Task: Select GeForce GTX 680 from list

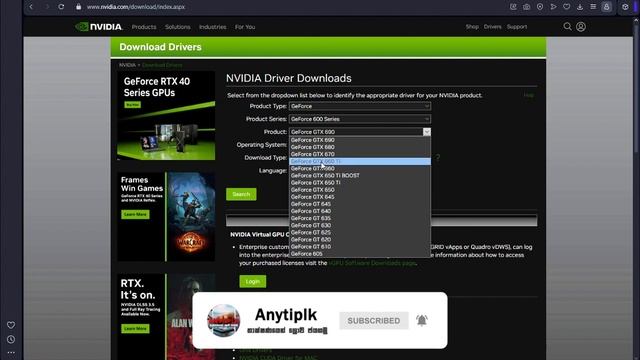Action: [360, 147]
